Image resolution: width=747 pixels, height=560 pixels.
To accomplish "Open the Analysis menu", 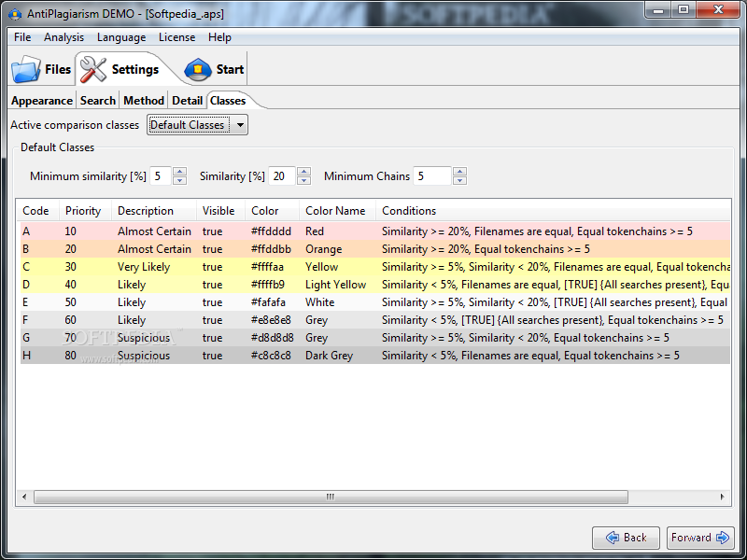I will [x=63, y=37].
